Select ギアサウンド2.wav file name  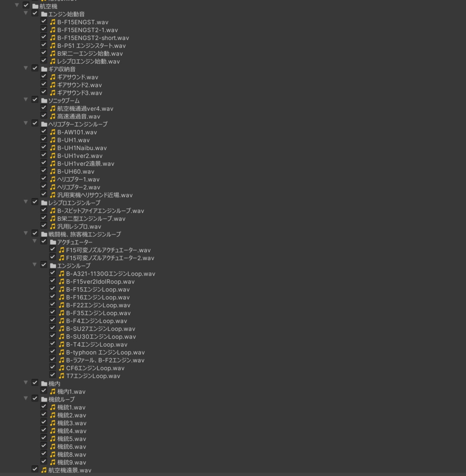point(80,85)
